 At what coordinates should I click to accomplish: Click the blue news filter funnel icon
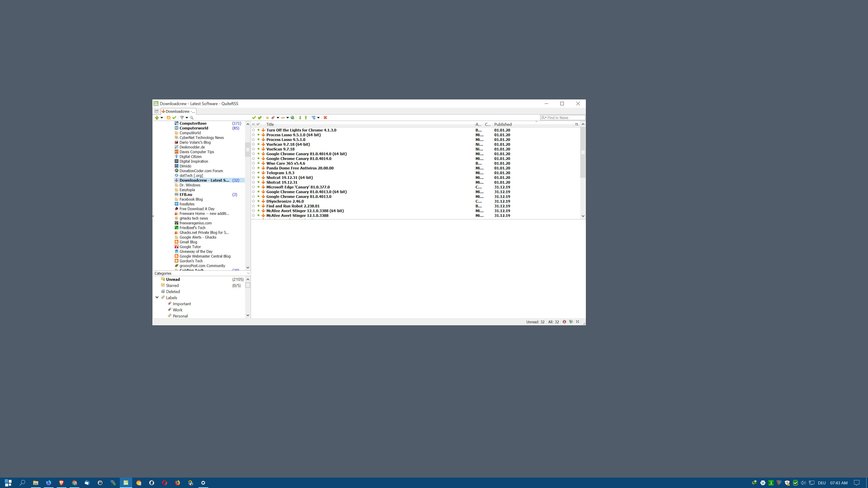314,117
